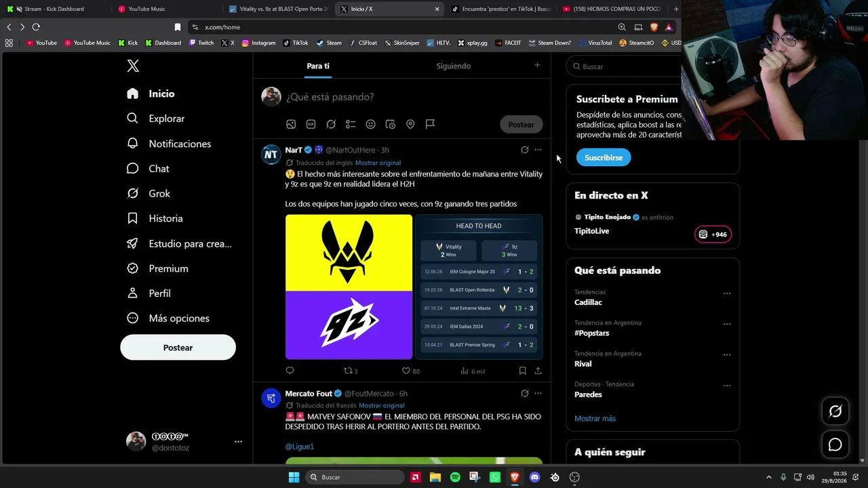Ask Grok about NarT's post
Screen dimensions: 868x488
point(524,150)
